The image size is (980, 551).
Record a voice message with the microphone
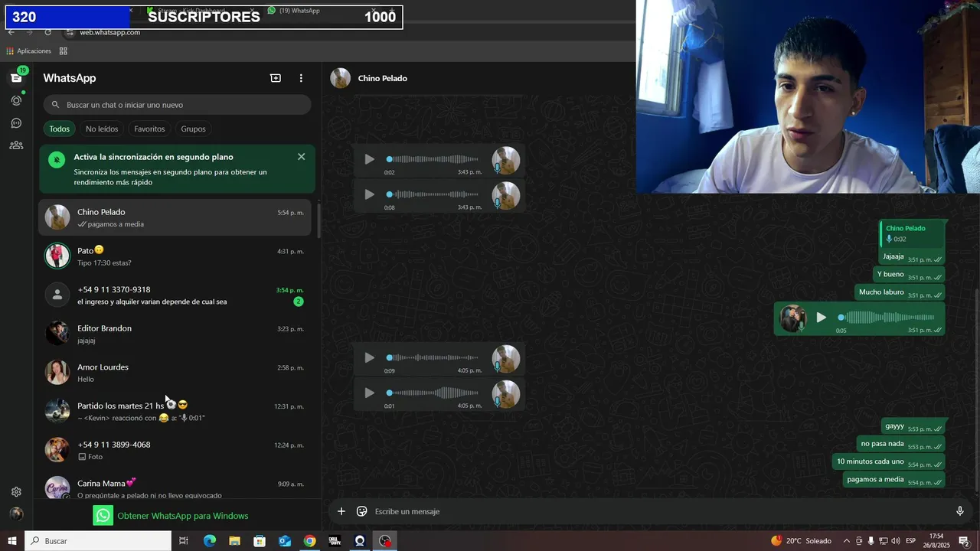click(959, 511)
